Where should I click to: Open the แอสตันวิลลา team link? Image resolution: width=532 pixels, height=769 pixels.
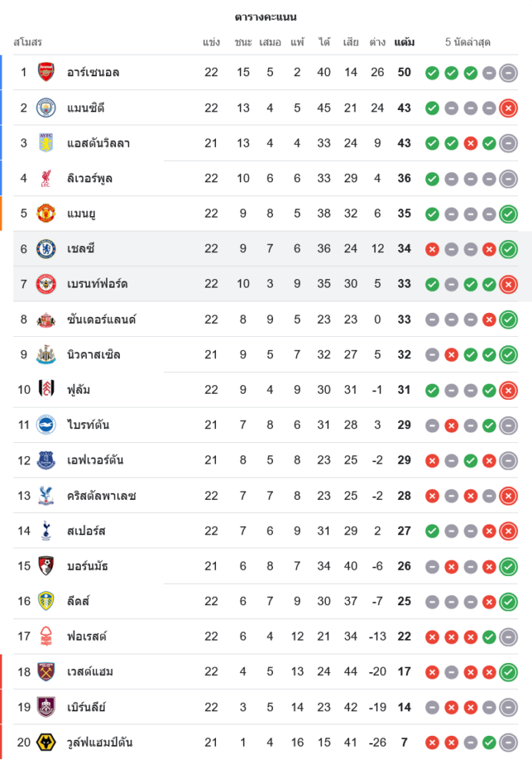click(98, 143)
